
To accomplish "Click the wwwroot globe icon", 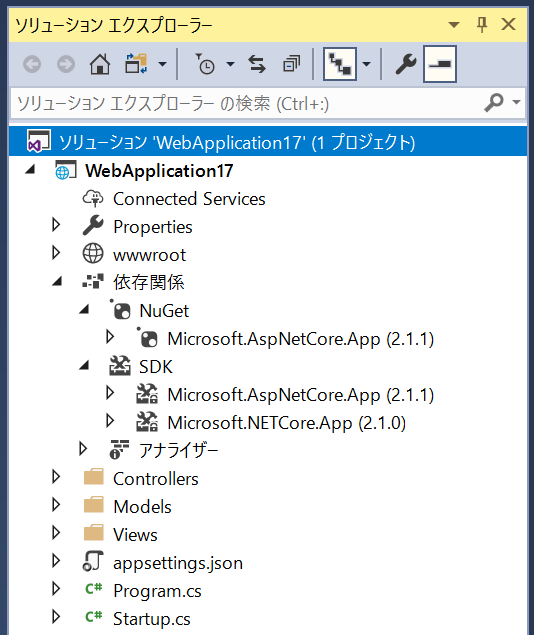I will tap(93, 254).
